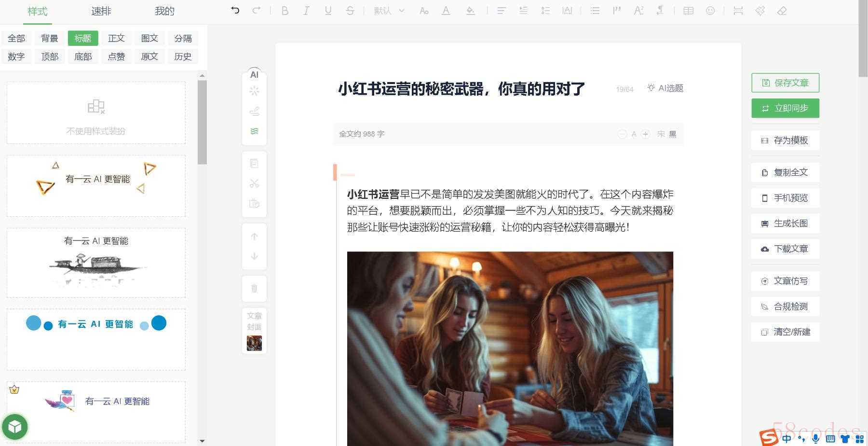Switch to the 速排 tab
The height and width of the screenshot is (446, 868).
tap(101, 11)
